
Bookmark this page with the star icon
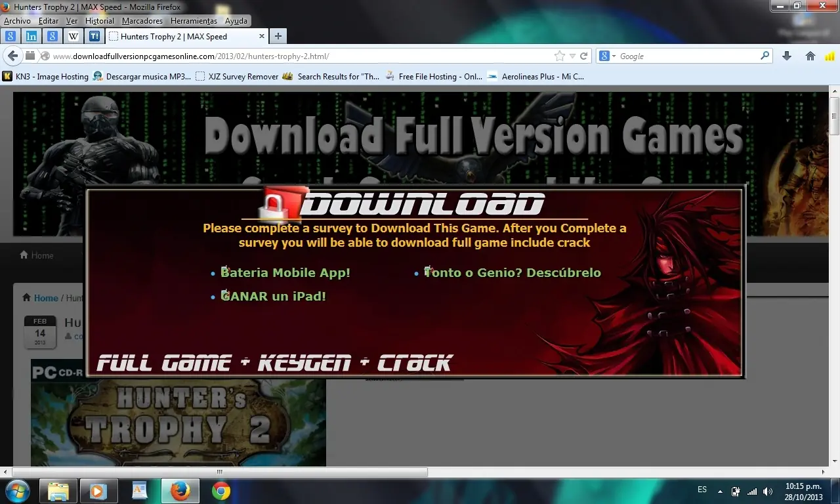[559, 56]
